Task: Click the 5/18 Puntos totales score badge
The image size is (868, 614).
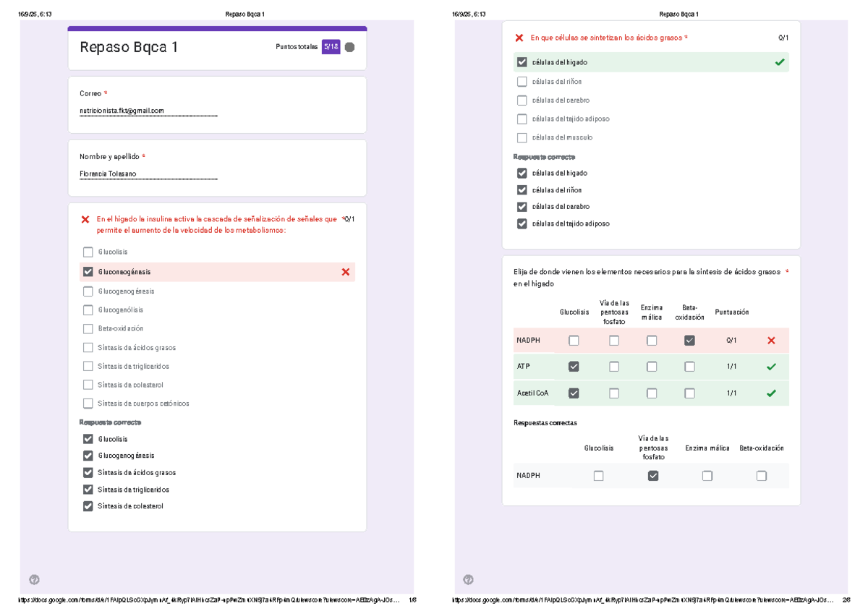Action: click(x=331, y=47)
